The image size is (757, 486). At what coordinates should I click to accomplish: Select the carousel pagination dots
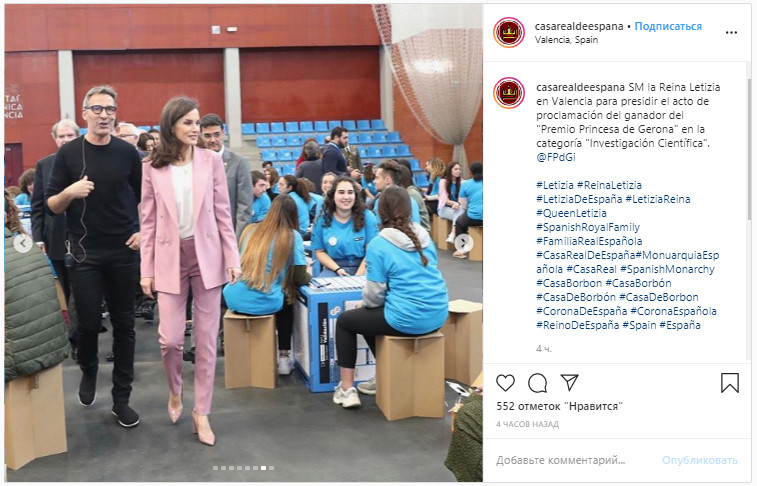[243, 468]
